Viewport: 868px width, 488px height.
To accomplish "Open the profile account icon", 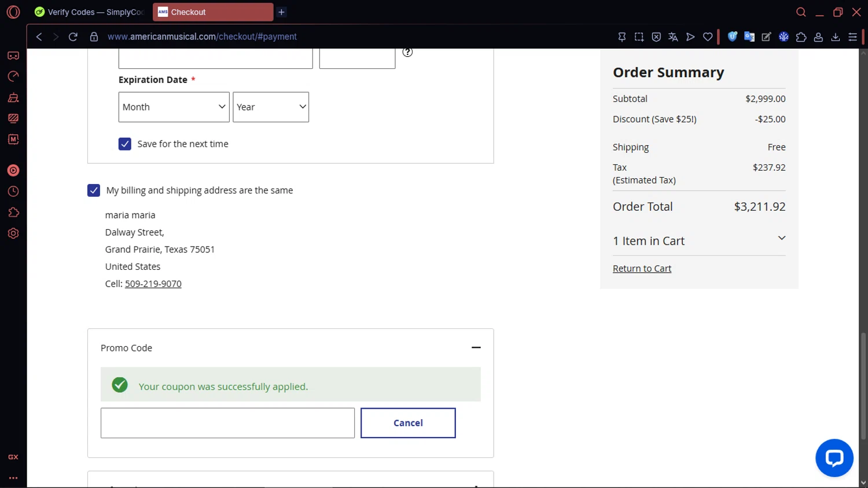I will pyautogui.click(x=818, y=36).
